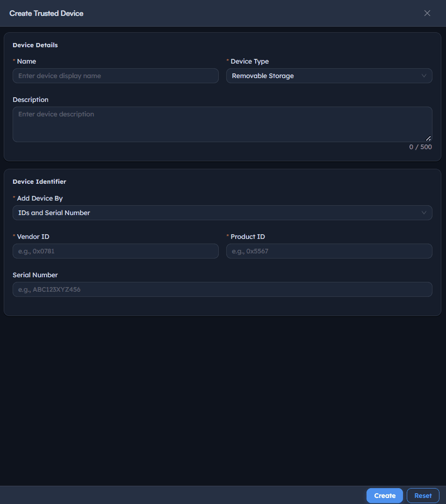This screenshot has height=504, width=446.
Task: Focus the device display name field
Action: point(115,76)
